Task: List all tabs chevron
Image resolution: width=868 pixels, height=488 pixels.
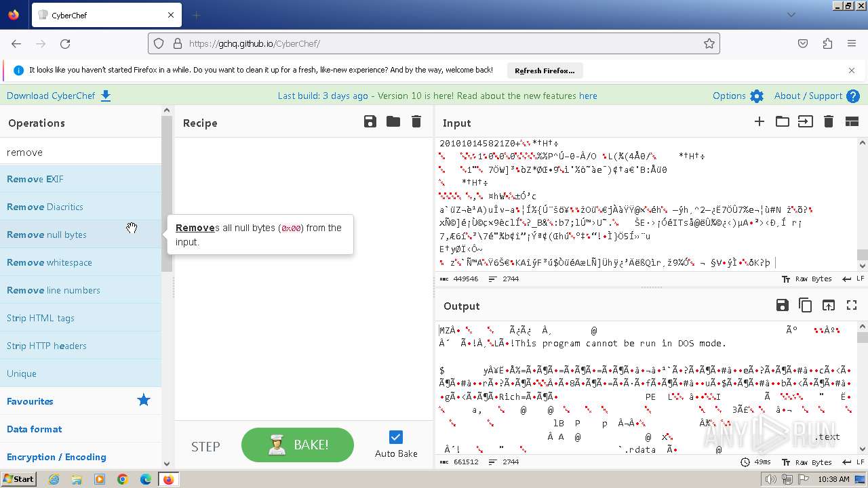Action: 791,15
